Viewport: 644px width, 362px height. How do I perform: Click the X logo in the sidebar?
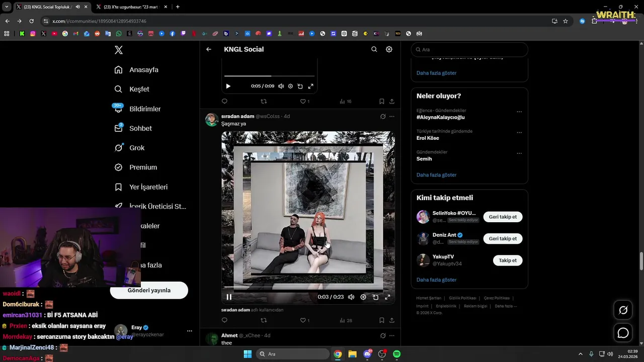point(119,50)
